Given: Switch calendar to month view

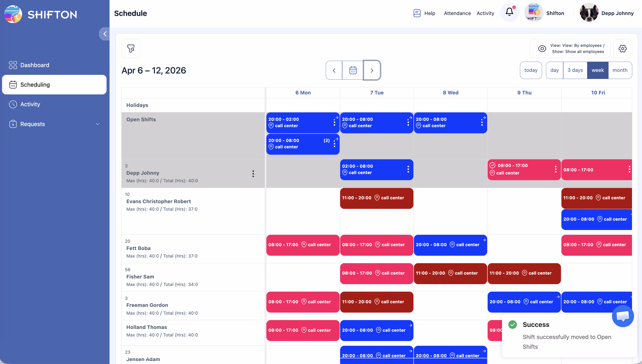Looking at the screenshot, I should (x=620, y=70).
